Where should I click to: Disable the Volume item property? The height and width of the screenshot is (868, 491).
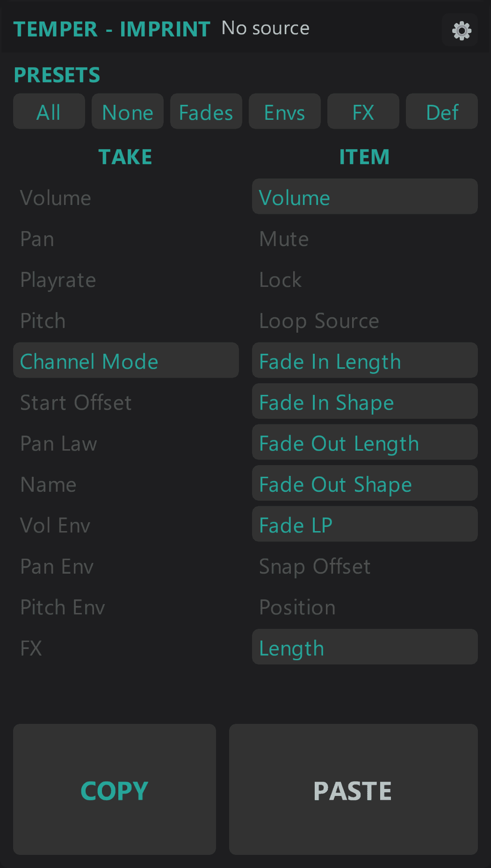click(x=365, y=197)
